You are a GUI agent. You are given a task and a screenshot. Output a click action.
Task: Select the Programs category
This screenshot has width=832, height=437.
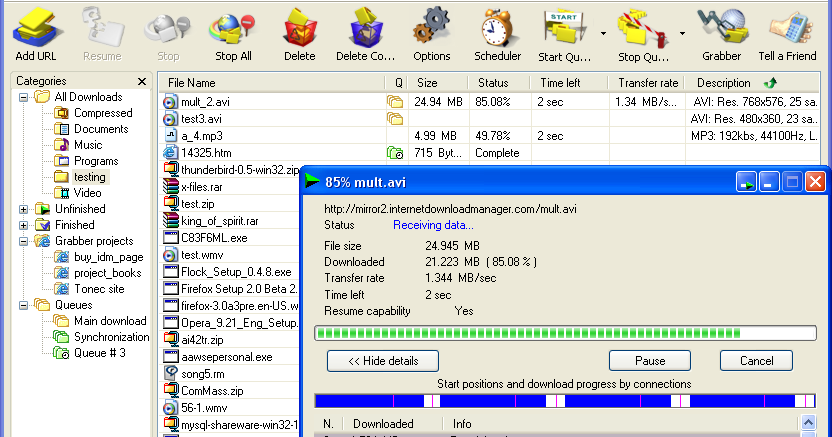[96, 161]
